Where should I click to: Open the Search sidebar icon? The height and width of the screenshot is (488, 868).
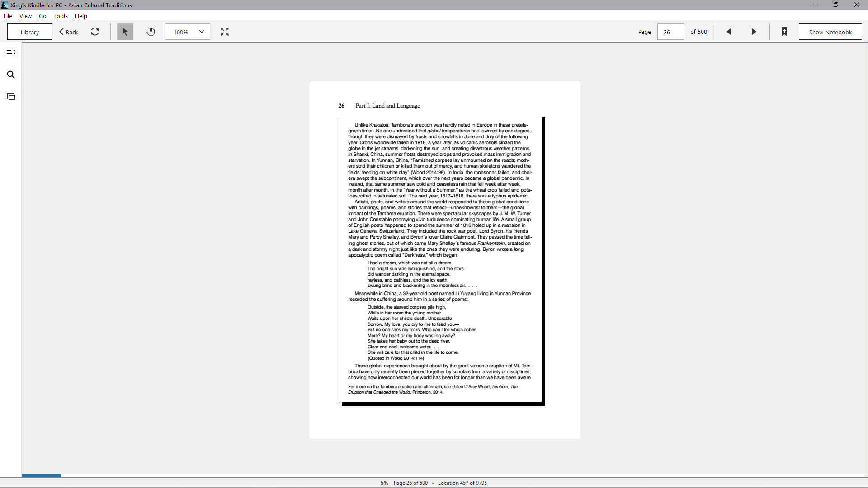pos(11,75)
